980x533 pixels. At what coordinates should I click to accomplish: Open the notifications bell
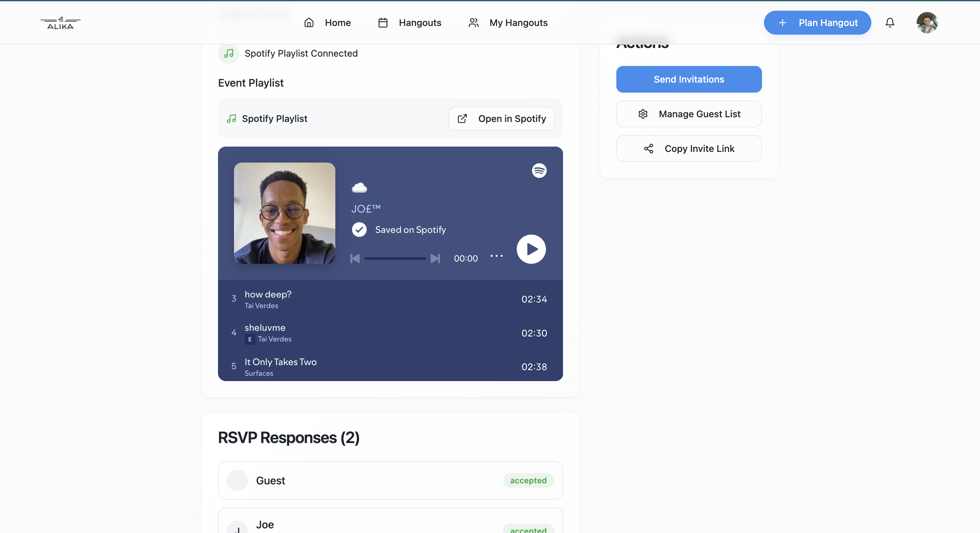(889, 23)
